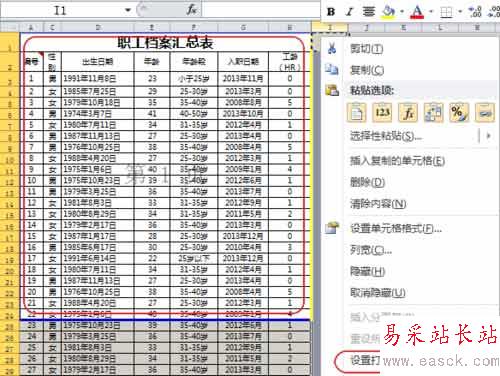
Task: Open 选择性粘贴(S)... menu entry
Action: [386, 136]
